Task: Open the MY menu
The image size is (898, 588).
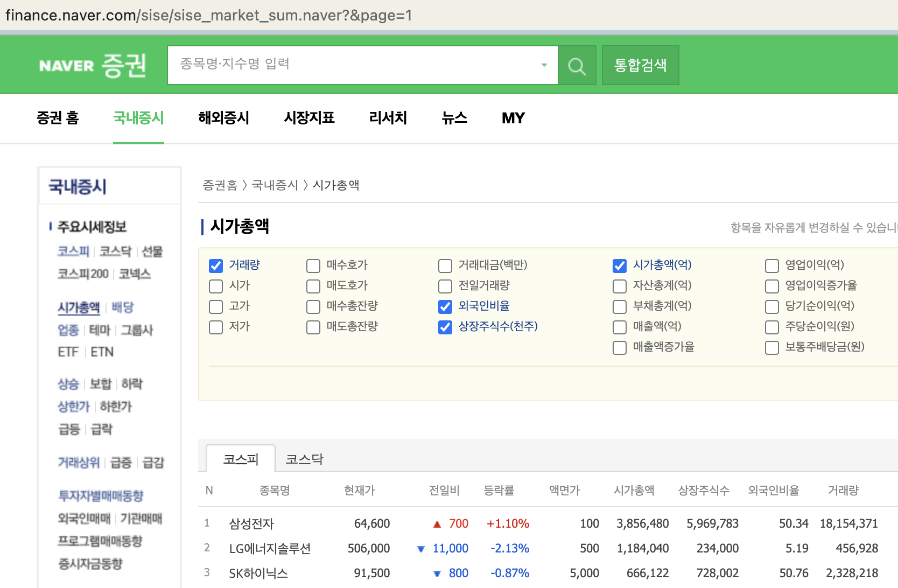Action: pos(513,118)
